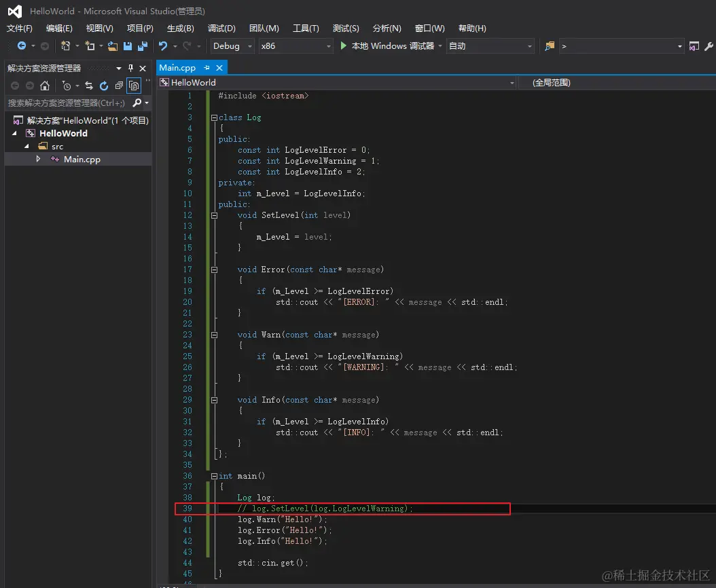716x588 pixels.
Task: Toggle the Show All Files button
Action: [134, 86]
